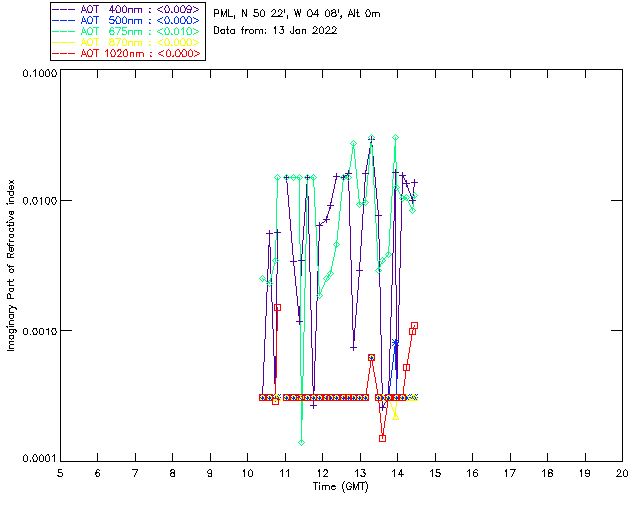Click the AOT 870nm legend entry
Image resolution: width=640 pixels, height=512 pixels.
coord(127,42)
